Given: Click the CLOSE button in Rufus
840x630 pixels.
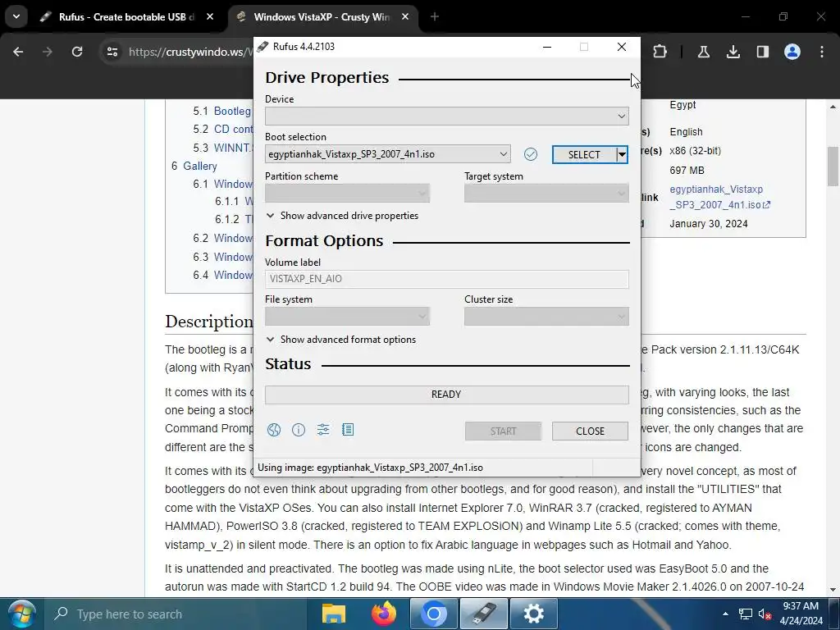Looking at the screenshot, I should click(x=590, y=431).
